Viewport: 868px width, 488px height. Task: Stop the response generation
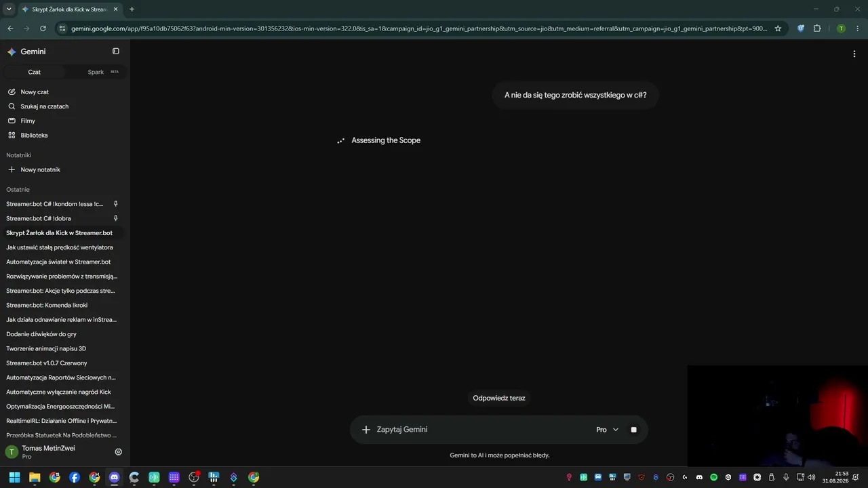(x=634, y=430)
